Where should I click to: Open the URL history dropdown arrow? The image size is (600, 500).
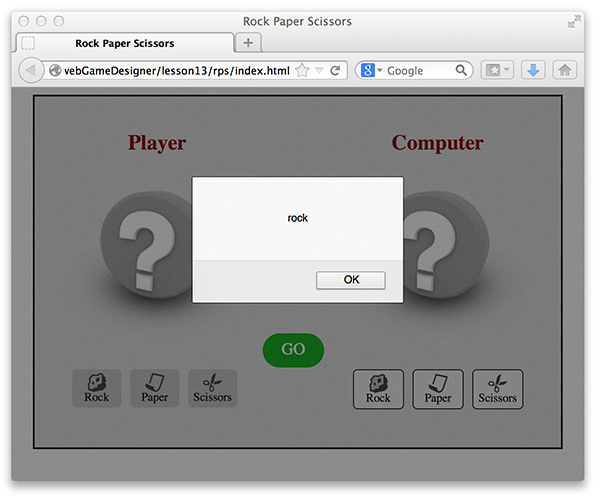tap(319, 71)
